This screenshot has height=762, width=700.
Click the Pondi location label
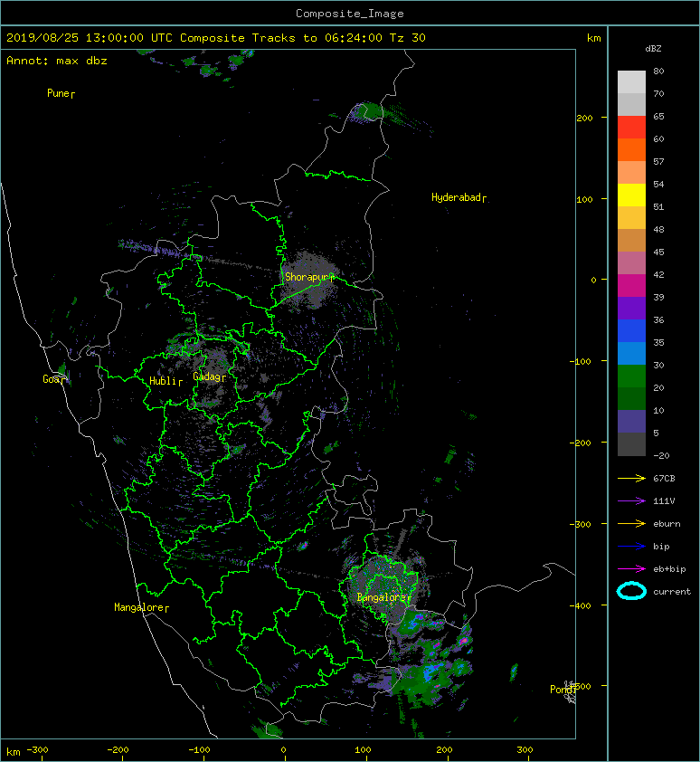pyautogui.click(x=563, y=690)
